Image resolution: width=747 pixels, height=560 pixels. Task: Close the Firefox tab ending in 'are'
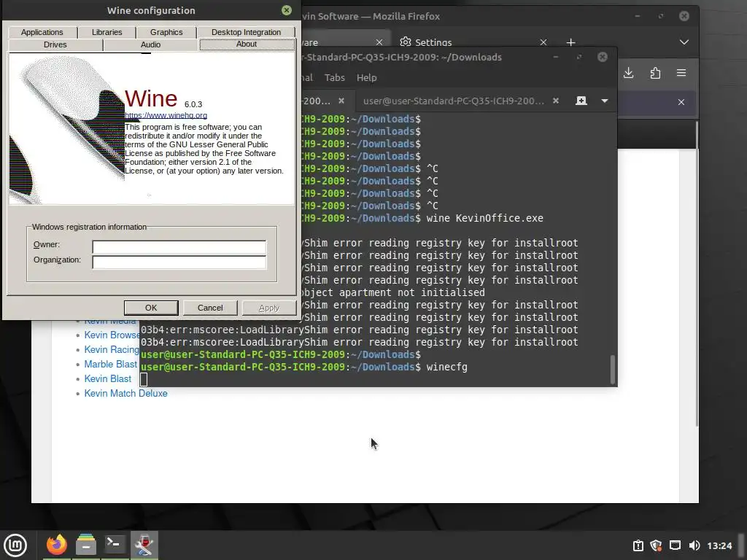[379, 42]
